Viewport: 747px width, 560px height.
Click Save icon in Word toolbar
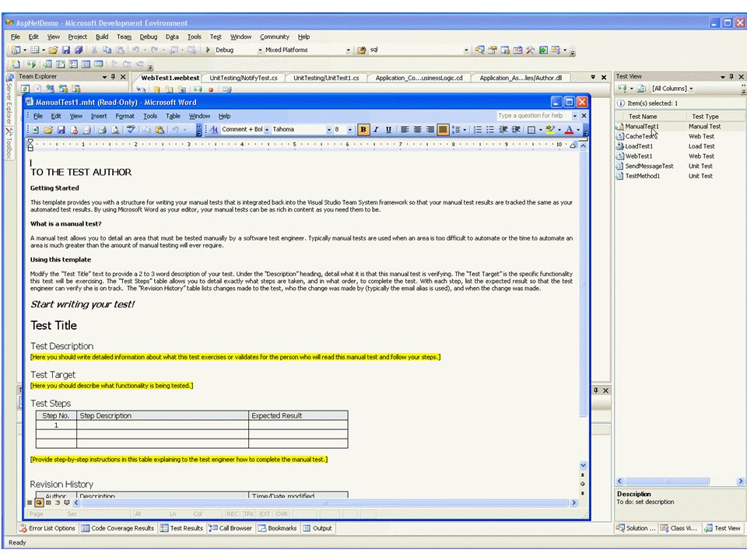click(x=61, y=130)
